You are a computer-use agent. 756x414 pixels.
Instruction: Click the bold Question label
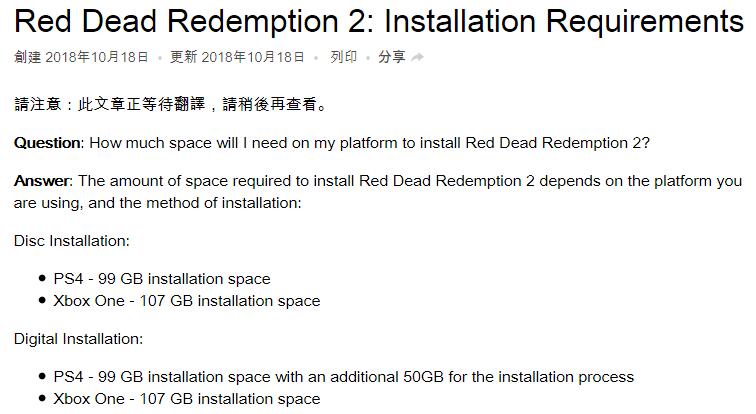49,143
